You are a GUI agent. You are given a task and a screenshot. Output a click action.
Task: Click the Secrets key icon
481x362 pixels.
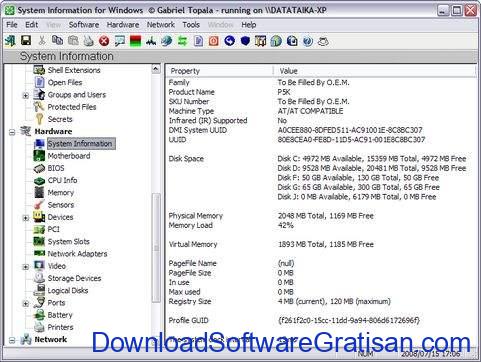tap(39, 119)
